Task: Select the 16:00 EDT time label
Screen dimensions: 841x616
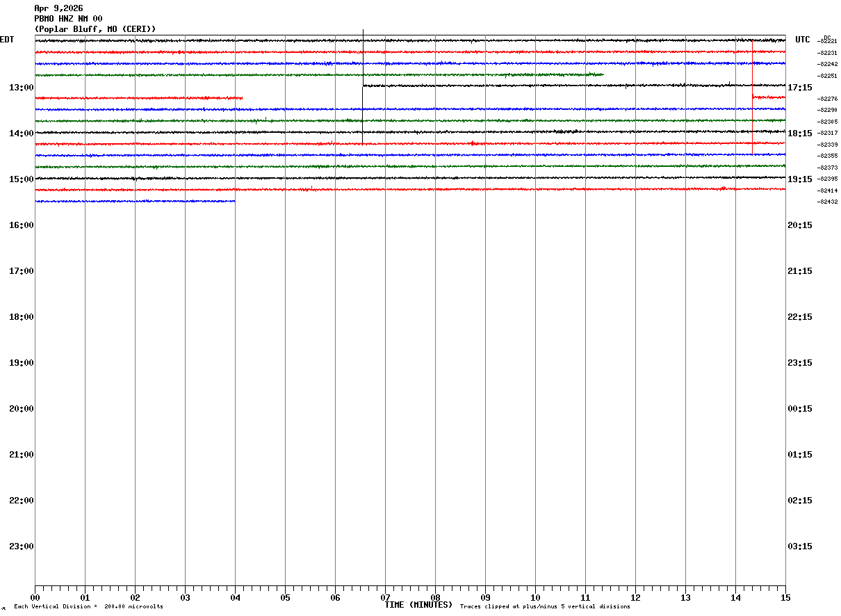Action: [x=22, y=225]
